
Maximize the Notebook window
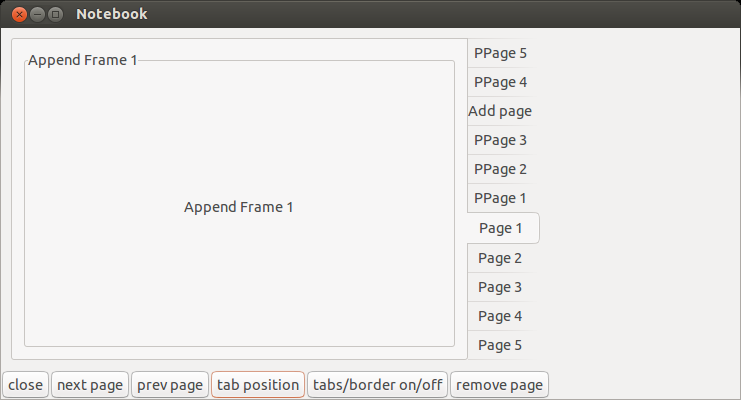pyautogui.click(x=55, y=14)
